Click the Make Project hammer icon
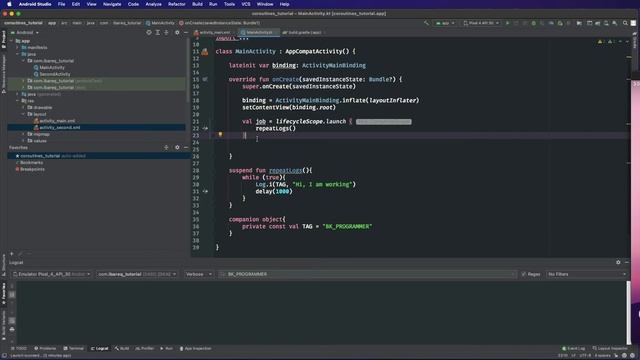 click(427, 23)
